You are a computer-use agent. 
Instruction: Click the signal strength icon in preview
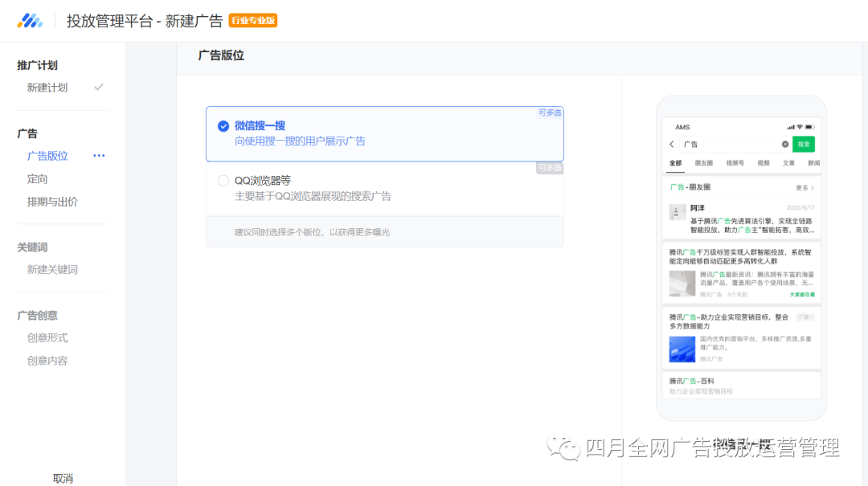coord(791,127)
